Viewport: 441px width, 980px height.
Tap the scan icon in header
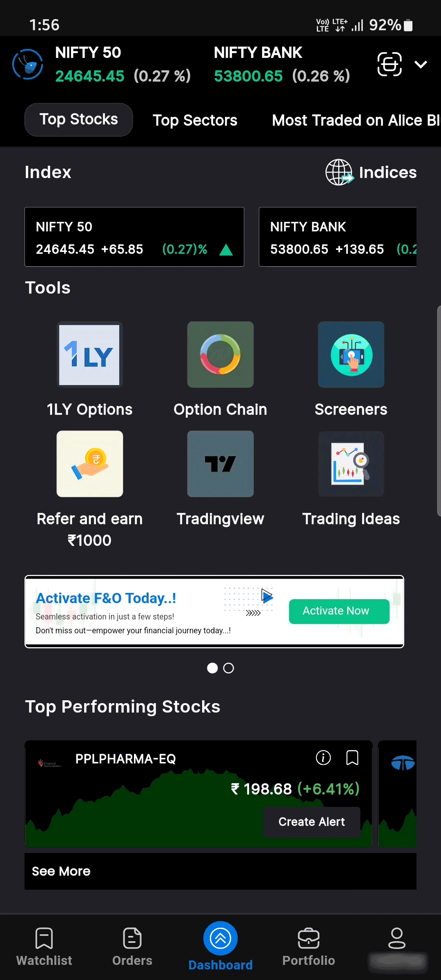point(390,64)
